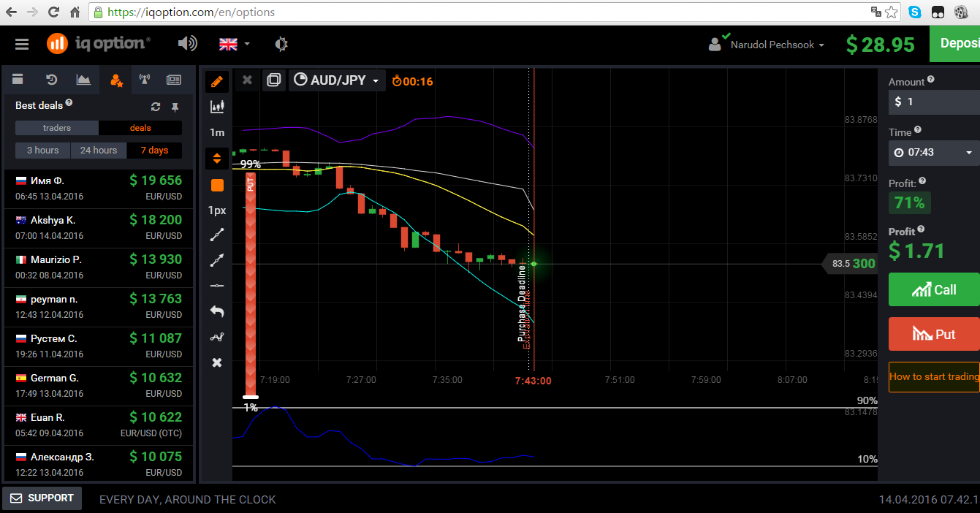Click the green Call button
Screen dimensions: 980x513
click(934, 289)
